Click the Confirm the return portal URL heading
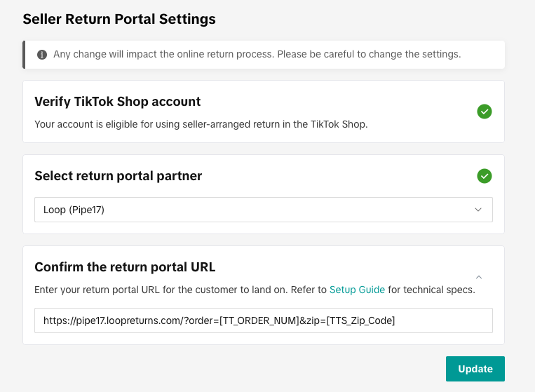This screenshot has width=535, height=392. (x=125, y=266)
